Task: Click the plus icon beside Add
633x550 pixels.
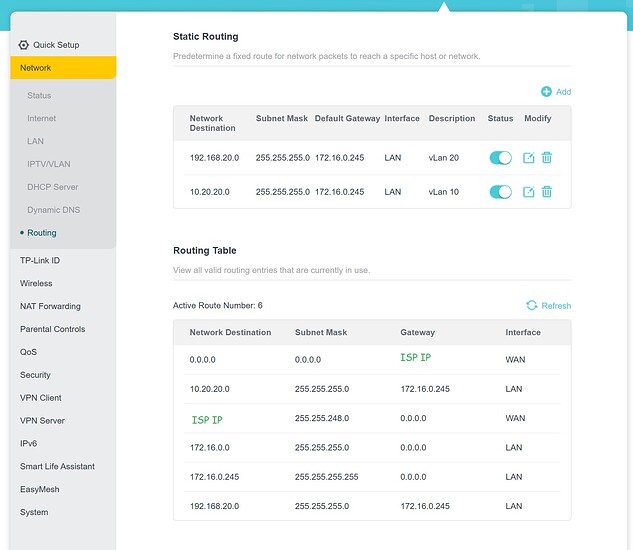Action: (546, 92)
